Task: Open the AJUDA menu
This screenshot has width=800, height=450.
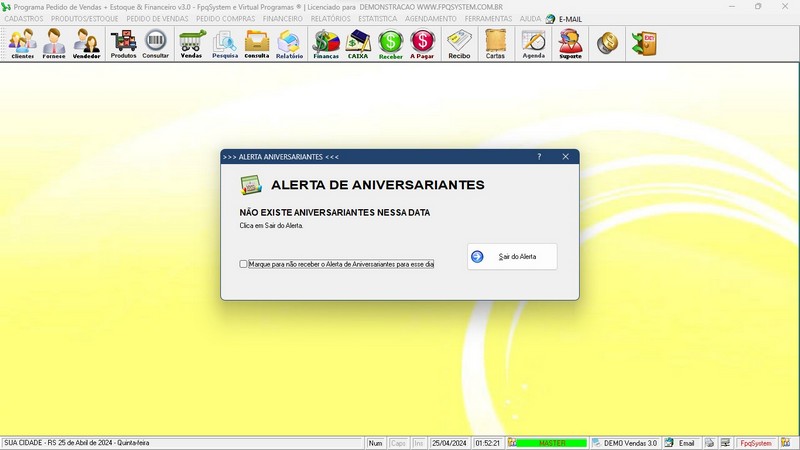Action: (530, 19)
